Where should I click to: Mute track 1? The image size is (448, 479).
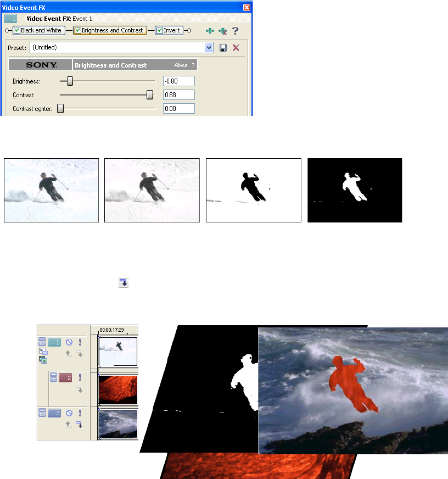pyautogui.click(x=69, y=342)
